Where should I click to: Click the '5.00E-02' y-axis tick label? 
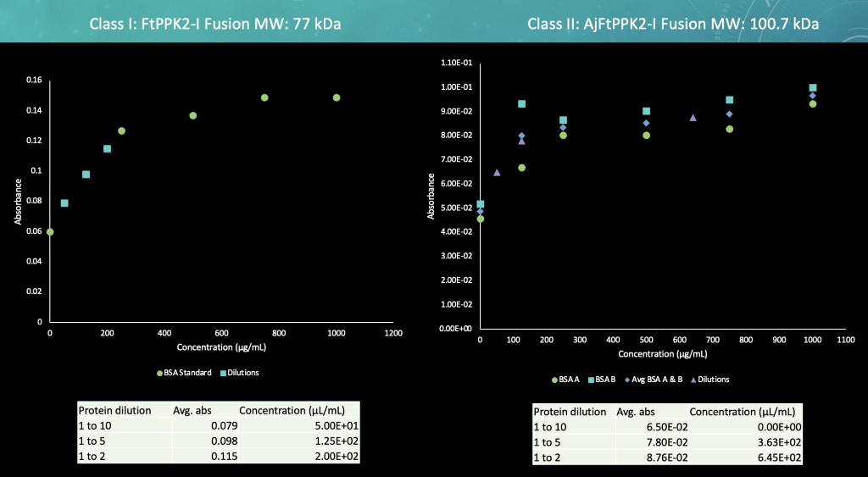pos(457,208)
